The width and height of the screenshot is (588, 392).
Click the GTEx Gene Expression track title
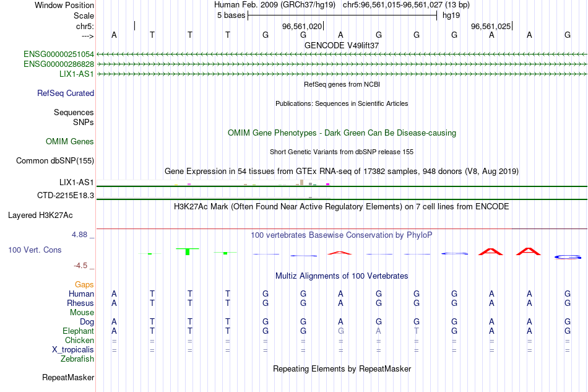pyautogui.click(x=342, y=172)
